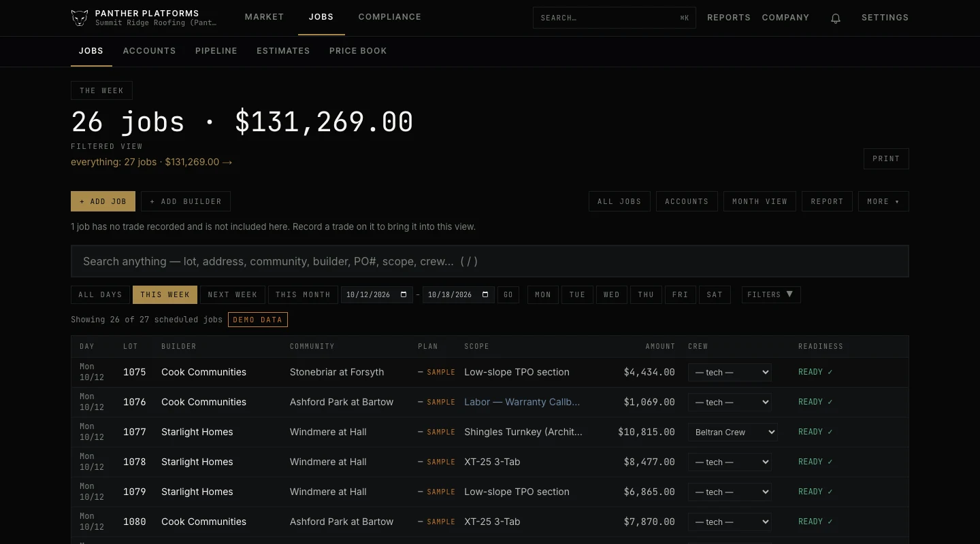This screenshot has height=544, width=980.
Task: Focus the 'Search anything' jobs field
Action: tap(490, 261)
